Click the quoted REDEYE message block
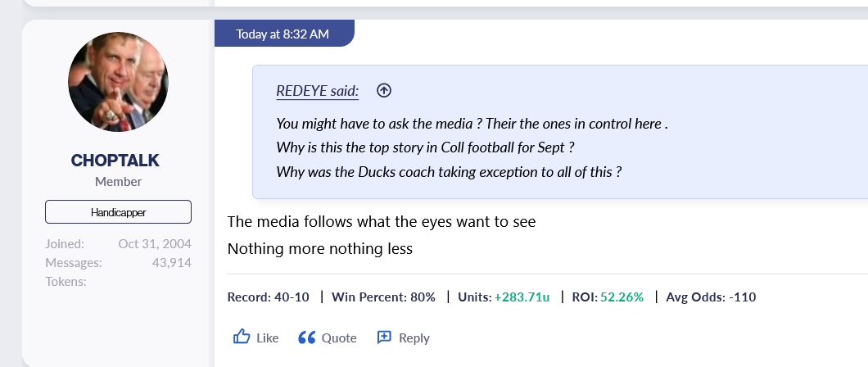Viewport: 868px width, 367px height. (557, 148)
